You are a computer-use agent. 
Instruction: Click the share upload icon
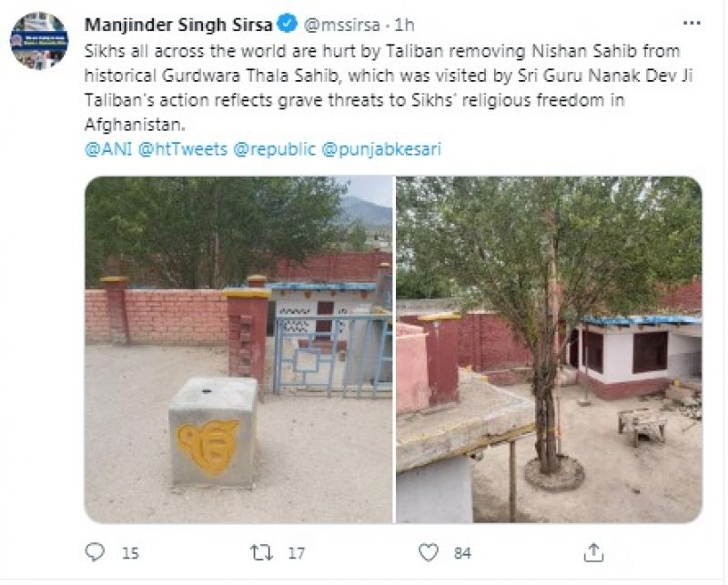click(593, 551)
